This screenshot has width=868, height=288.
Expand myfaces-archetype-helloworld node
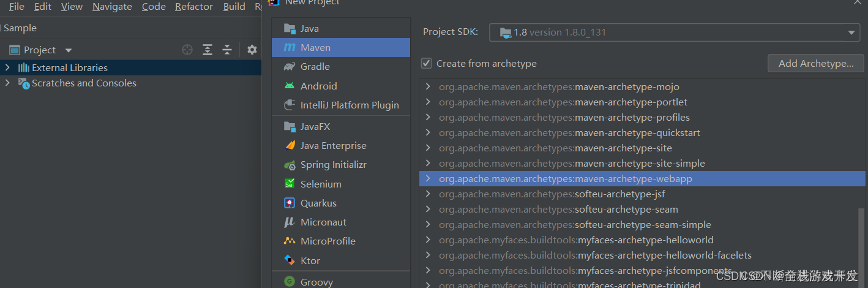pos(428,240)
